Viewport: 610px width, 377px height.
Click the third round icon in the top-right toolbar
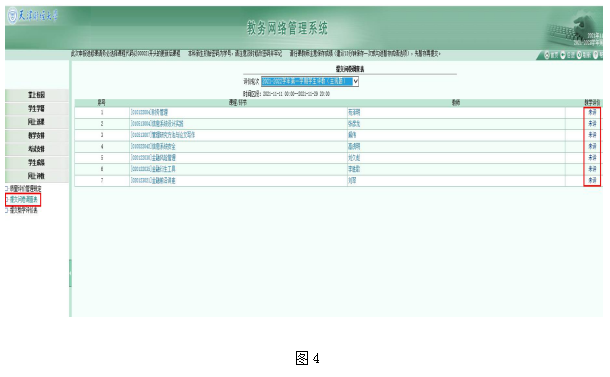(579, 55)
